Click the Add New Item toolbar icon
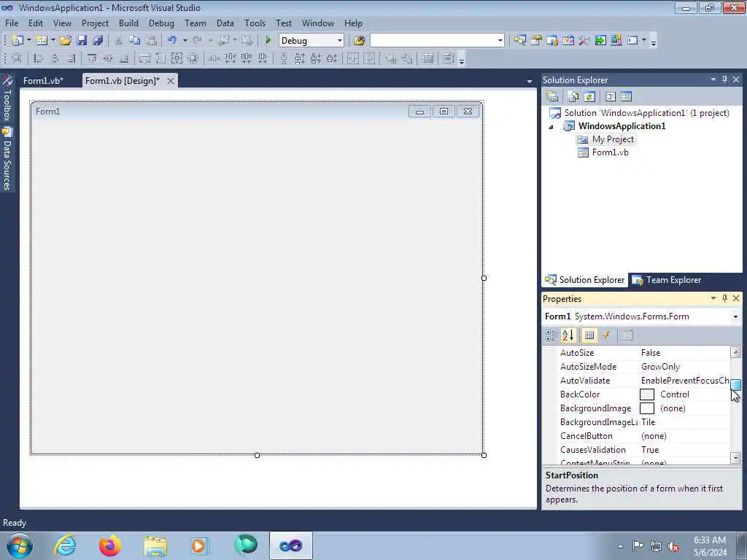 (x=42, y=41)
